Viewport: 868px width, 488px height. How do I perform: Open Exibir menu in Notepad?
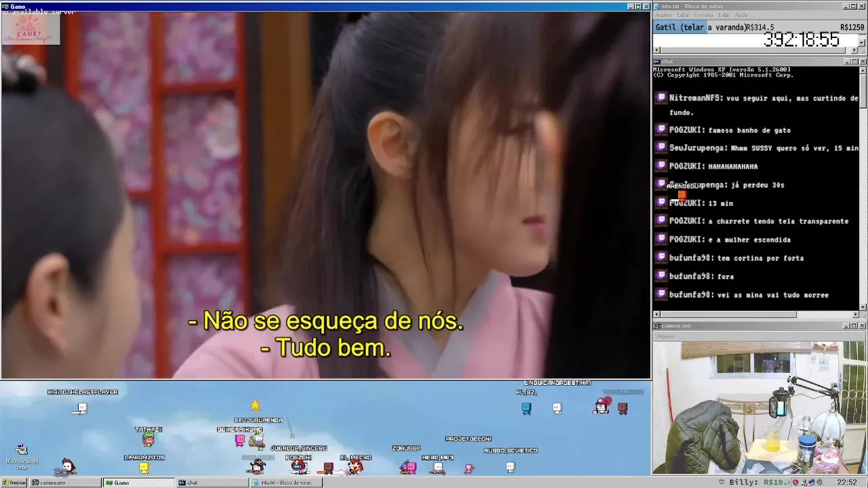click(724, 15)
